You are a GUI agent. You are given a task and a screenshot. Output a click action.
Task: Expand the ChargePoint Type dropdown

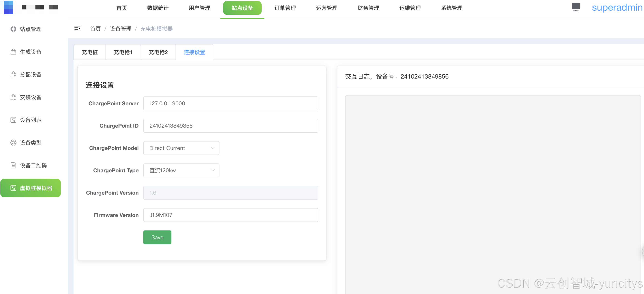[x=181, y=170]
